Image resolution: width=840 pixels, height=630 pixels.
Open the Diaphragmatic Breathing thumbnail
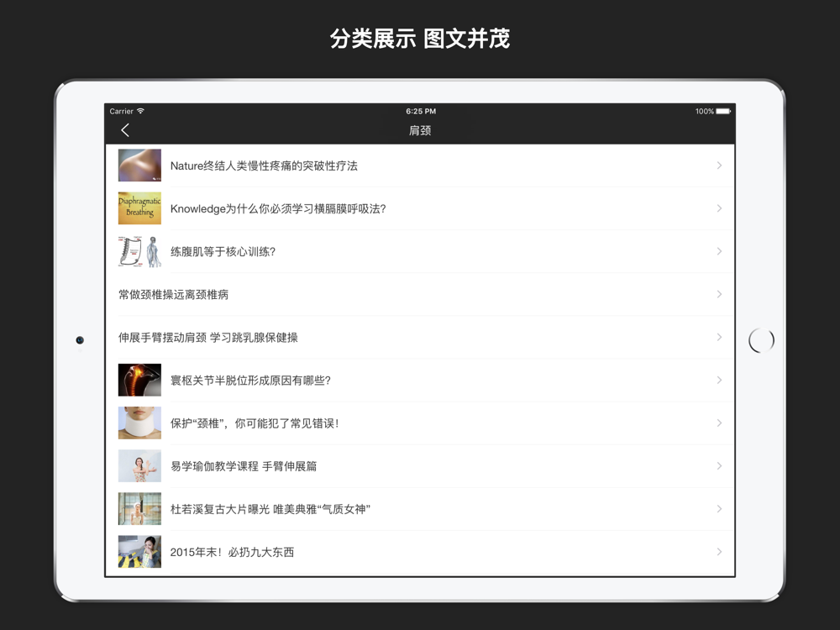coord(139,208)
